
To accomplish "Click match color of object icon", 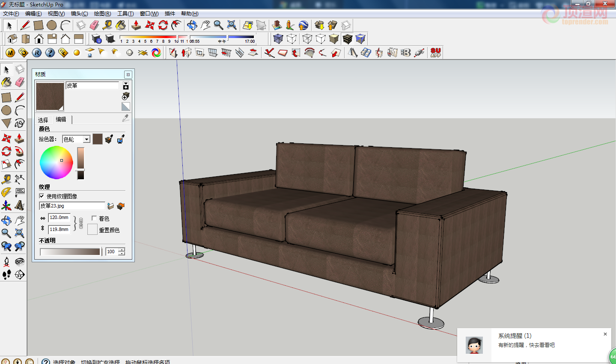I will [x=109, y=139].
